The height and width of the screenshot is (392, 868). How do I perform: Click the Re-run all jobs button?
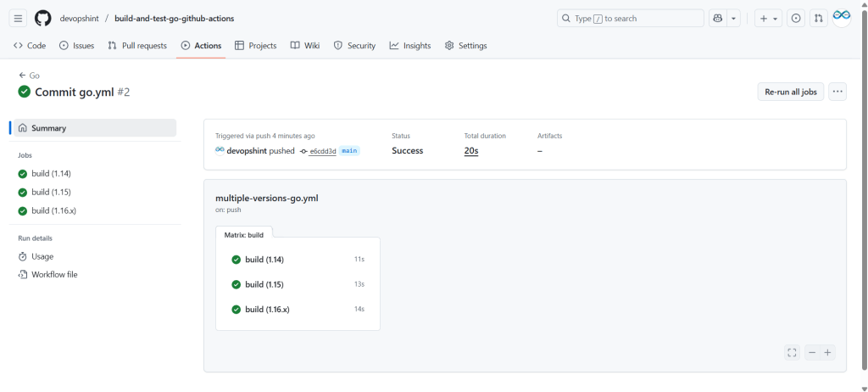791,92
